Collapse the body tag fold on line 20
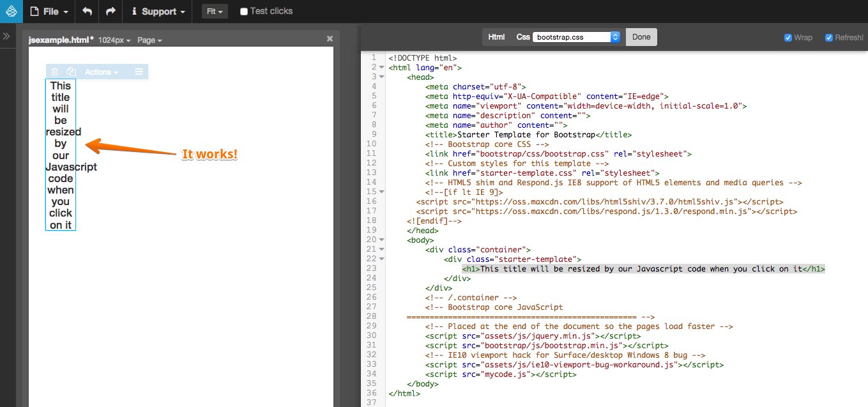This screenshot has width=868, height=407. point(381,240)
